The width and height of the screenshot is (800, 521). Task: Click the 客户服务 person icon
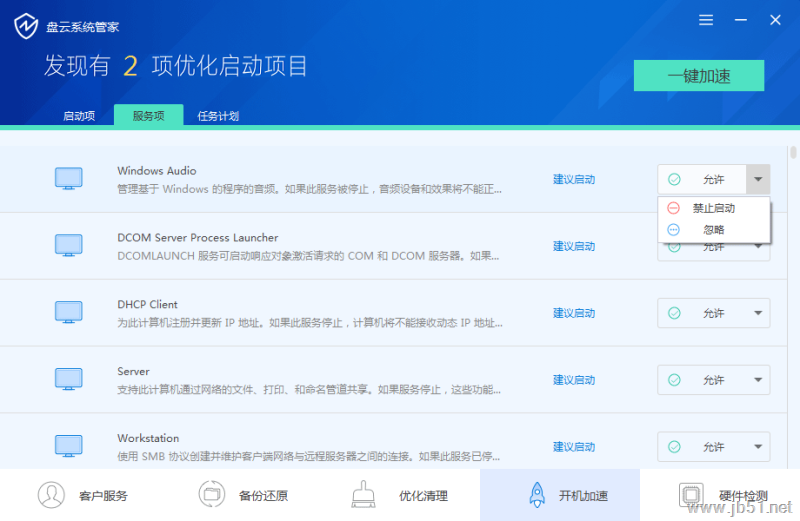click(51, 494)
